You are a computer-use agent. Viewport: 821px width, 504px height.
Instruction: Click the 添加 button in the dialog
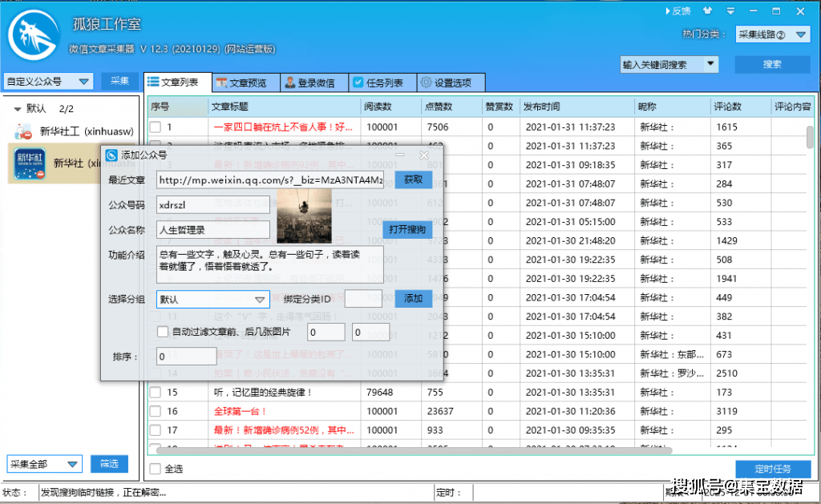pyautogui.click(x=413, y=299)
